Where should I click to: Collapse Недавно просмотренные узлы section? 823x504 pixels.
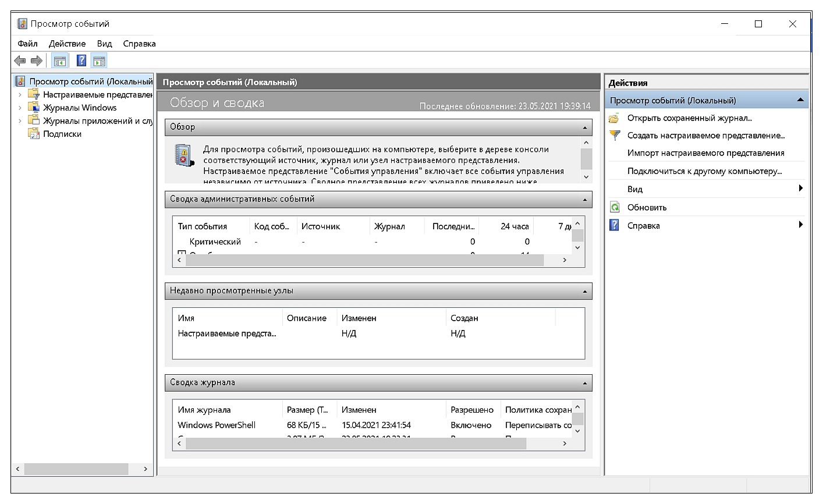[x=585, y=292]
